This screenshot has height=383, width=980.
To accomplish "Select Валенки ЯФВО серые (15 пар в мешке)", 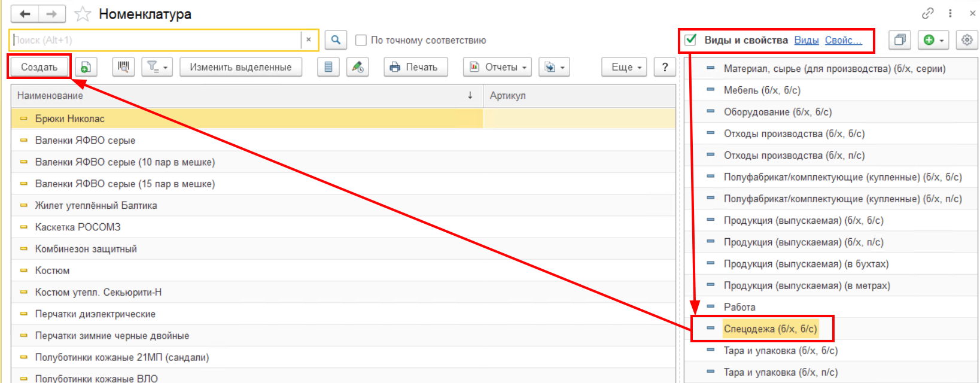I will pos(343,184).
